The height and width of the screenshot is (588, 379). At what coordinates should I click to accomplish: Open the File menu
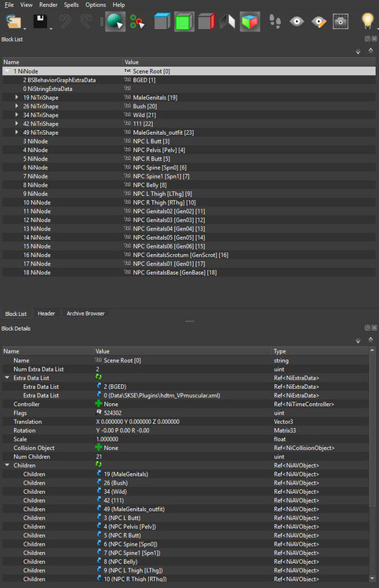click(9, 5)
